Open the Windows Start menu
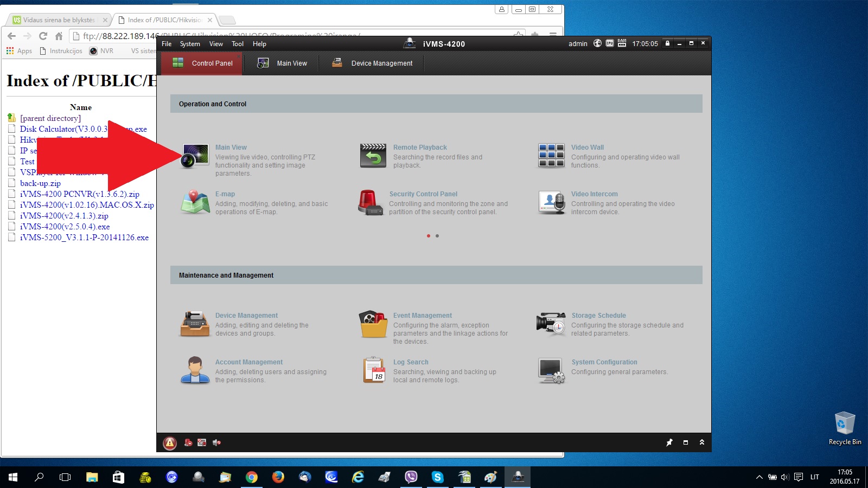 (13, 477)
